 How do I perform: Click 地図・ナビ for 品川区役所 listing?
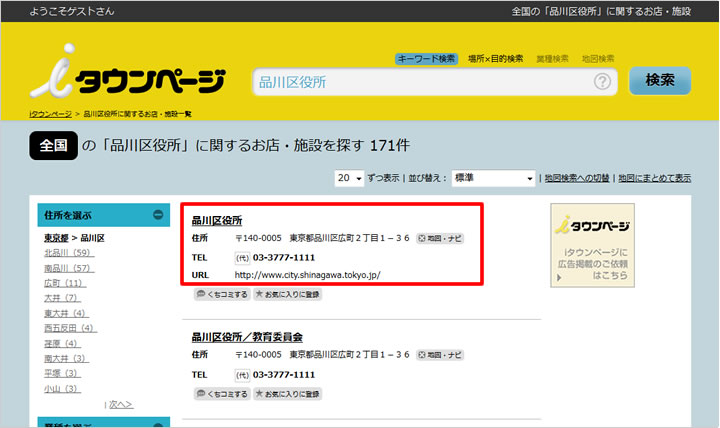click(440, 238)
